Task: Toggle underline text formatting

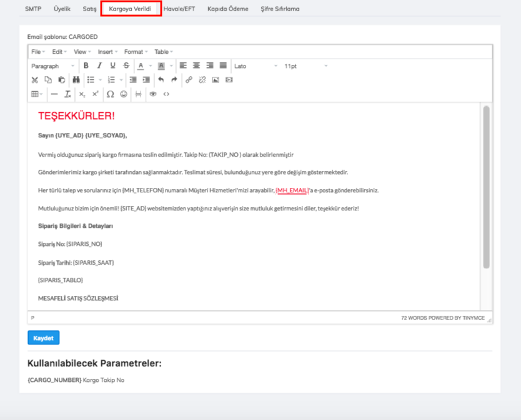Action: pyautogui.click(x=112, y=66)
